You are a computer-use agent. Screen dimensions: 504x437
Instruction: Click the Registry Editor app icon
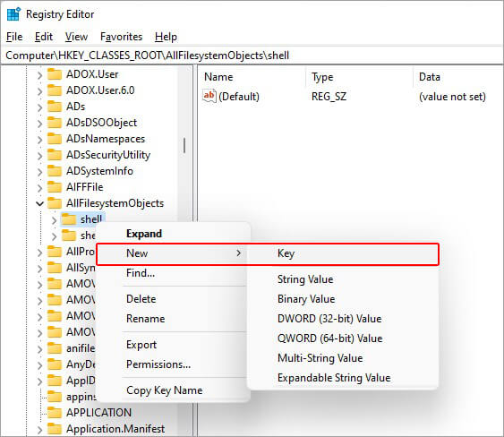(13, 14)
